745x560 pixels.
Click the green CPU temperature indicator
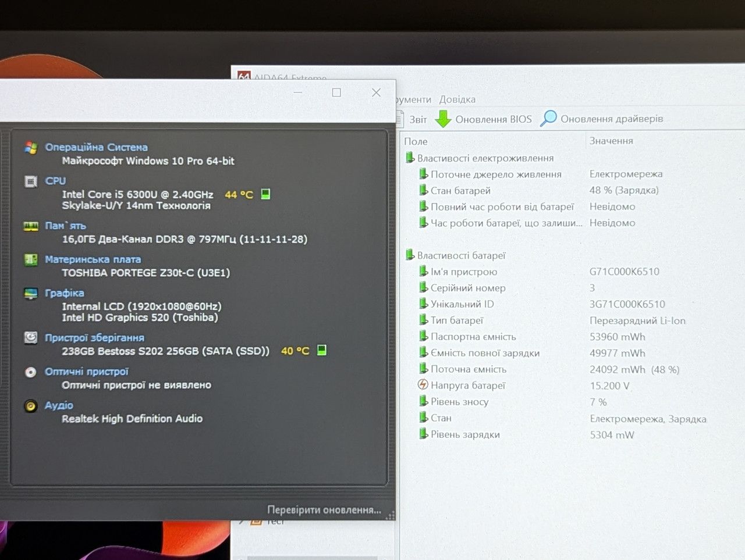click(265, 194)
